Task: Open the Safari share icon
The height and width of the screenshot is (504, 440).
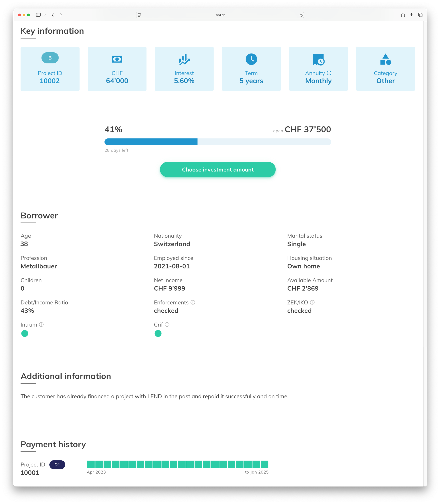Action: (403, 15)
